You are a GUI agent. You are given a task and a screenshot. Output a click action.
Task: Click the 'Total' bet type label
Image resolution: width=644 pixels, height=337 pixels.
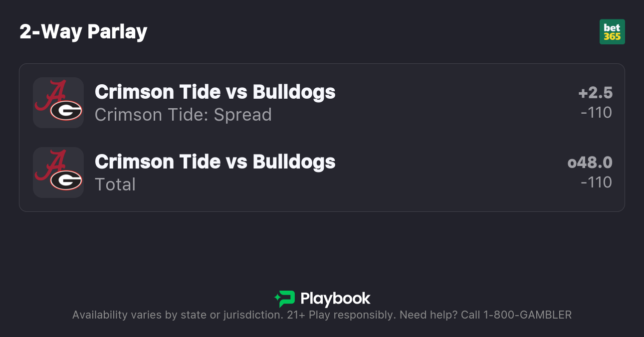115,184
